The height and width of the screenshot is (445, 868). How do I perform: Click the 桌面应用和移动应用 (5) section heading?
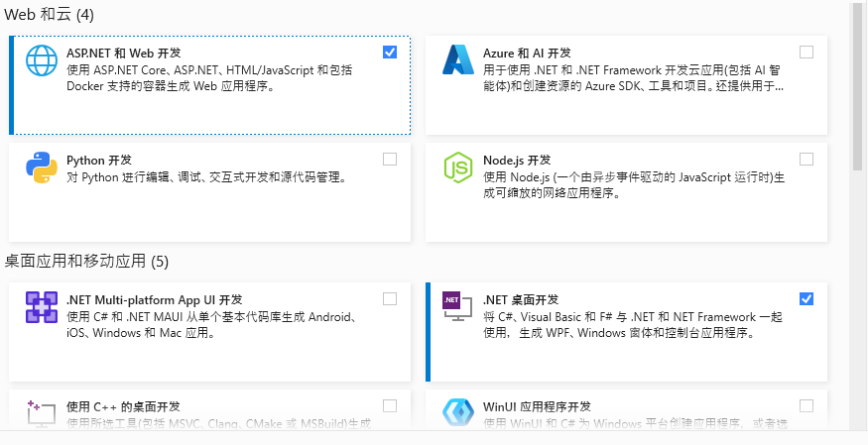(86, 261)
